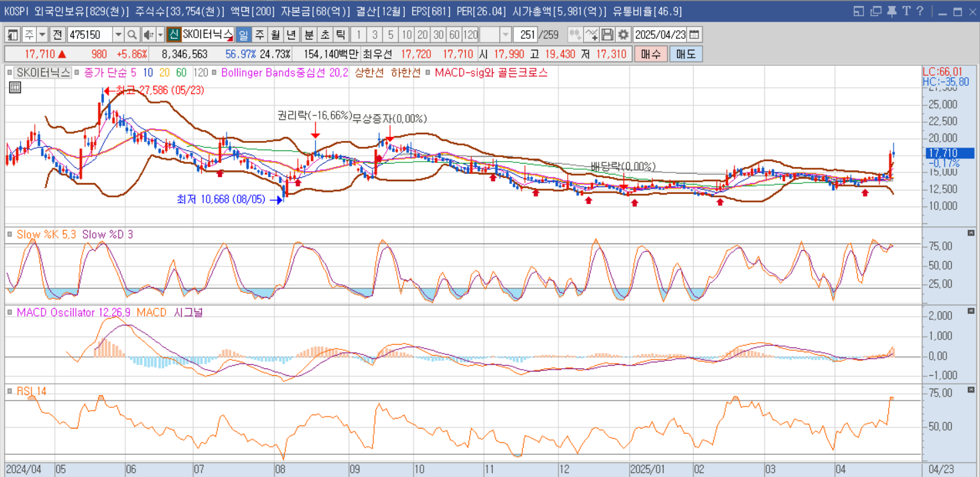Click the 무상증자(0.00%) event marker
The height and width of the screenshot is (477, 980).
389,119
